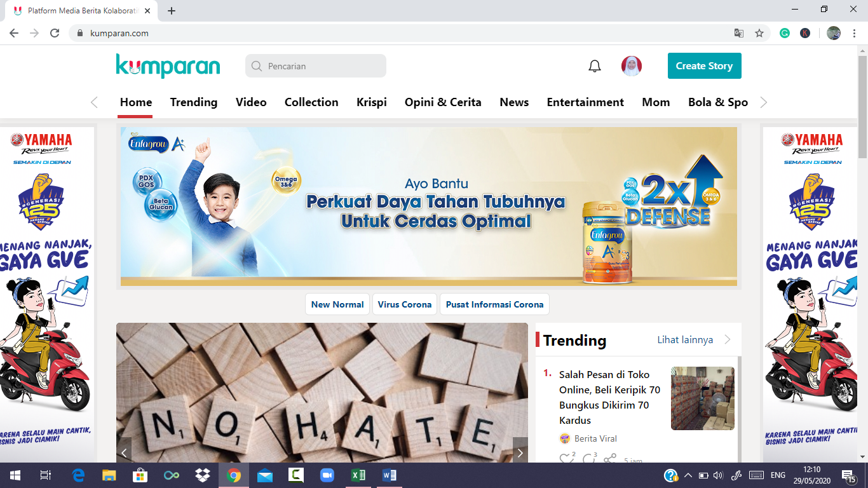Open a new browser tab with plus

172,11
